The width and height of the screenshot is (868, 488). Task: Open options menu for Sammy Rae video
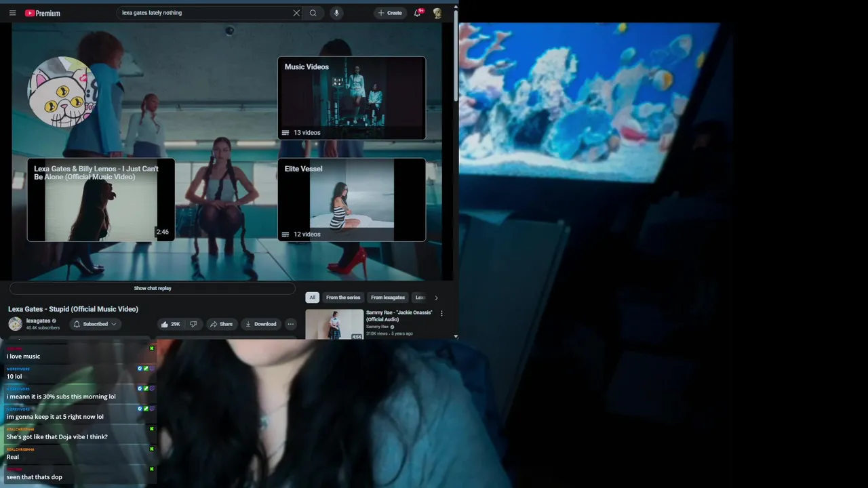[441, 313]
